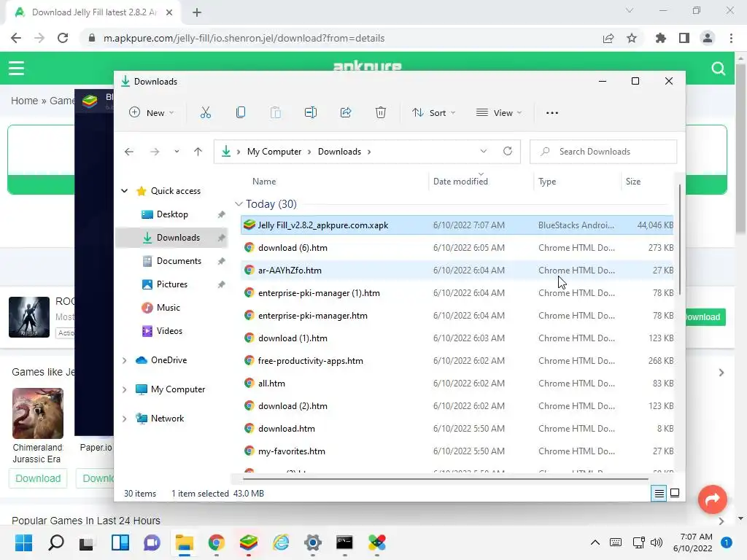Click the Chrome tab Download Jelly Fill
The height and width of the screenshot is (560, 747).
click(94, 12)
